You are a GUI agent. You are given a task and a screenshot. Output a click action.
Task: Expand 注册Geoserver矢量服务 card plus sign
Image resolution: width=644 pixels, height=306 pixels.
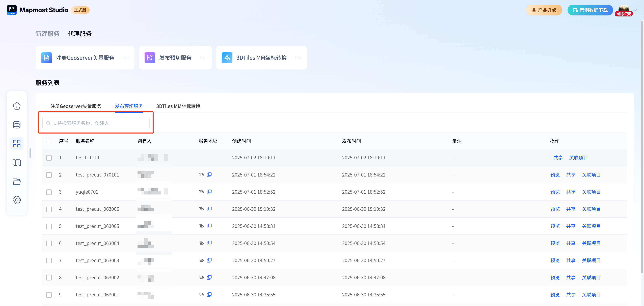(x=126, y=58)
